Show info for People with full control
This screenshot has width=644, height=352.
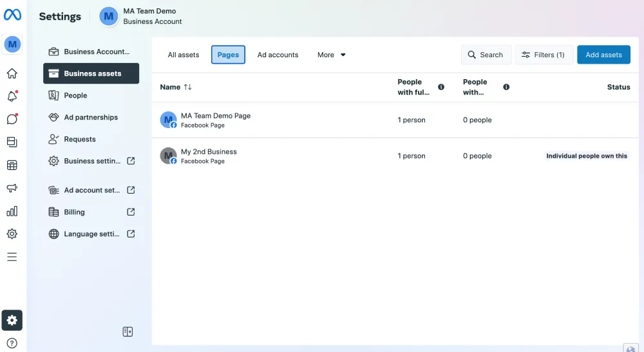pos(441,87)
